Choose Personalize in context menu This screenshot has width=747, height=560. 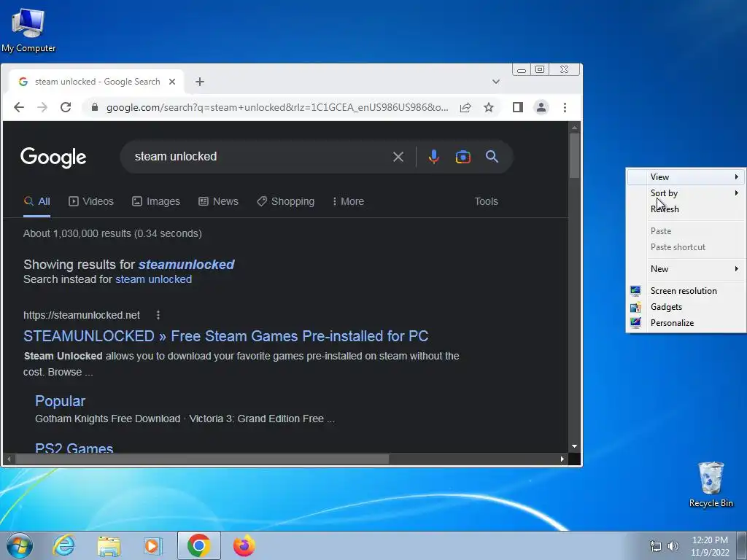[x=686, y=323]
